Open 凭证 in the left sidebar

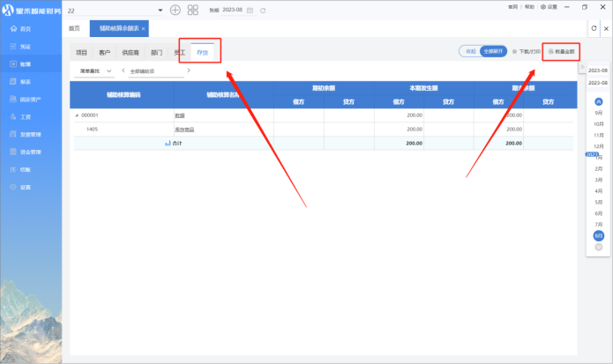[25, 46]
